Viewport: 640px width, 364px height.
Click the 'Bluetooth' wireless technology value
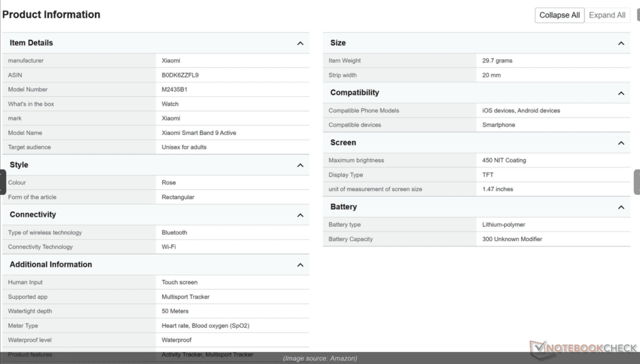coord(174,232)
